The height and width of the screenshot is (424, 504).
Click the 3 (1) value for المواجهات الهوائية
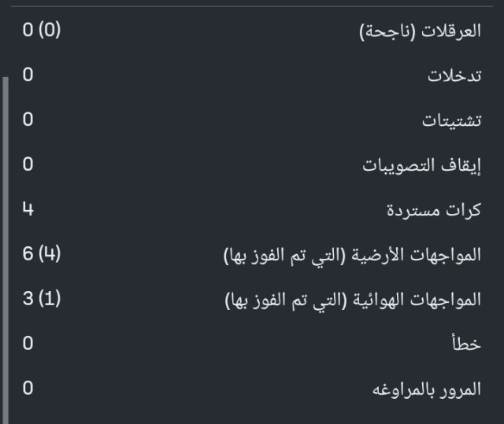tap(42, 299)
